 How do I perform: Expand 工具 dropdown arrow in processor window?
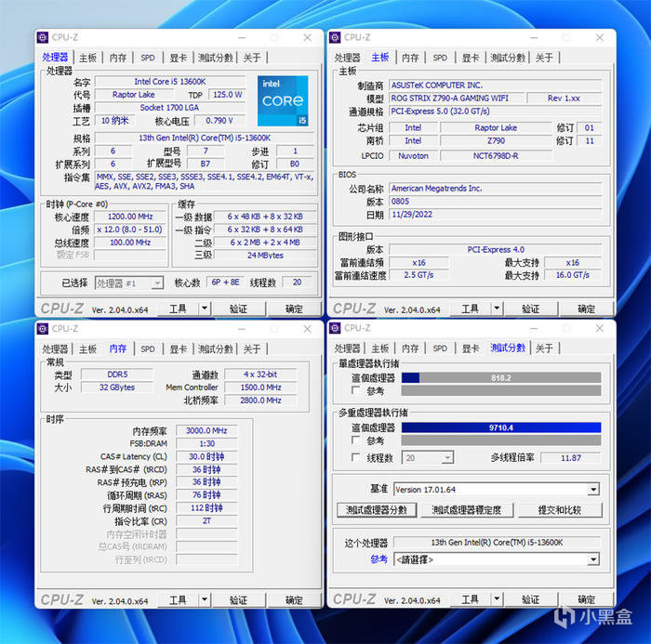click(x=205, y=309)
